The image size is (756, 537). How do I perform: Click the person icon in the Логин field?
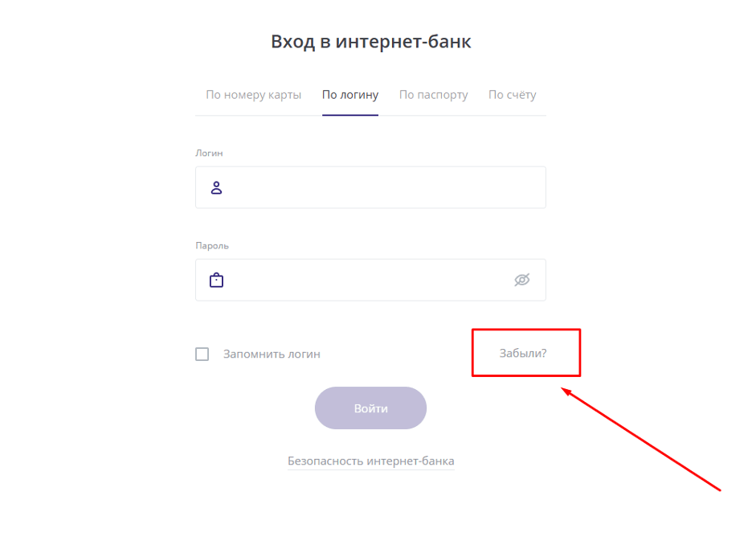click(215, 187)
